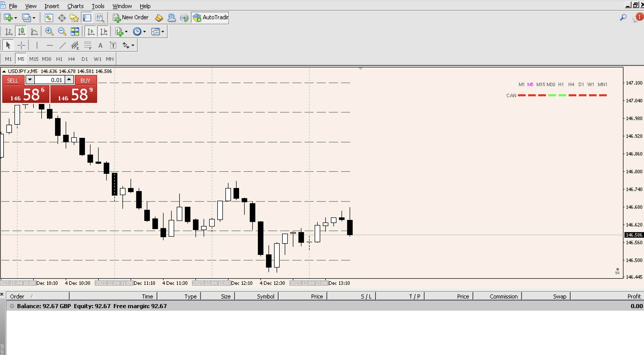
Task: Toggle the chart shift from right edge
Action: (x=103, y=31)
